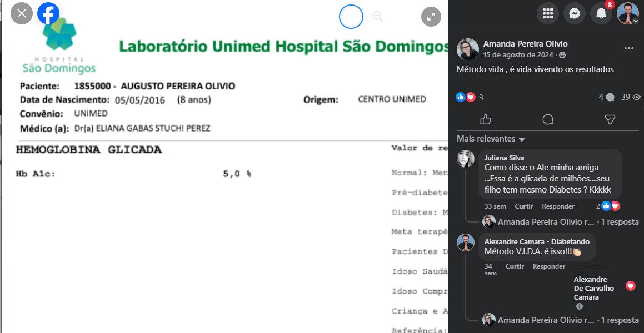Screen dimensions: 644x333
Task: Like the post with thumbs-up button
Action: click(x=486, y=119)
